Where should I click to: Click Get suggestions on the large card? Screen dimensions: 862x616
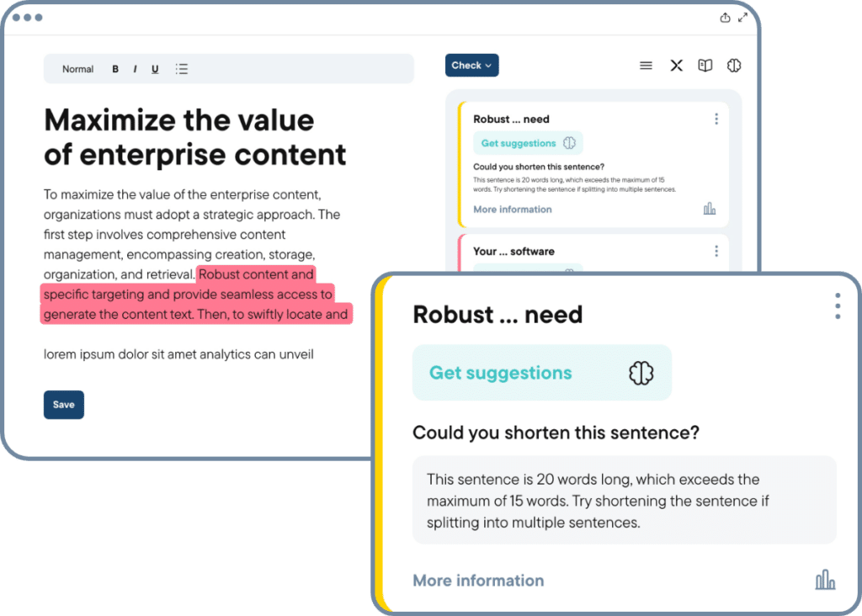502,372
